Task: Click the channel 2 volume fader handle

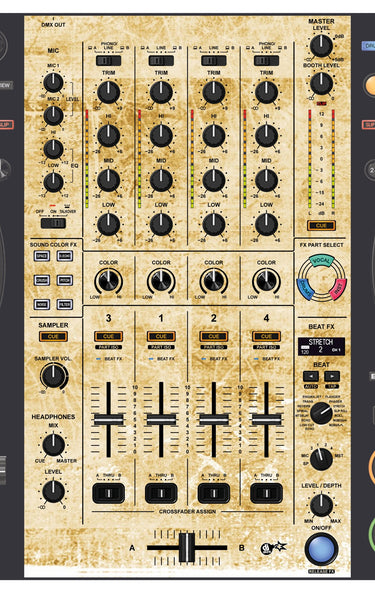Action: pyautogui.click(x=214, y=419)
